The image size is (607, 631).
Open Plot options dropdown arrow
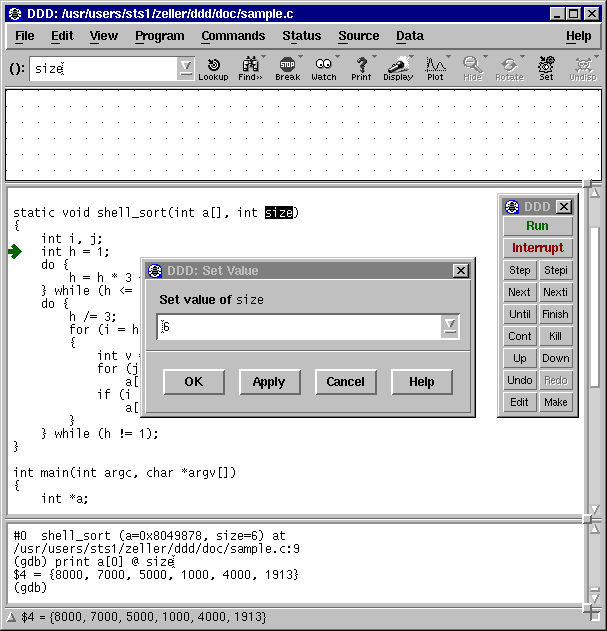(448, 57)
